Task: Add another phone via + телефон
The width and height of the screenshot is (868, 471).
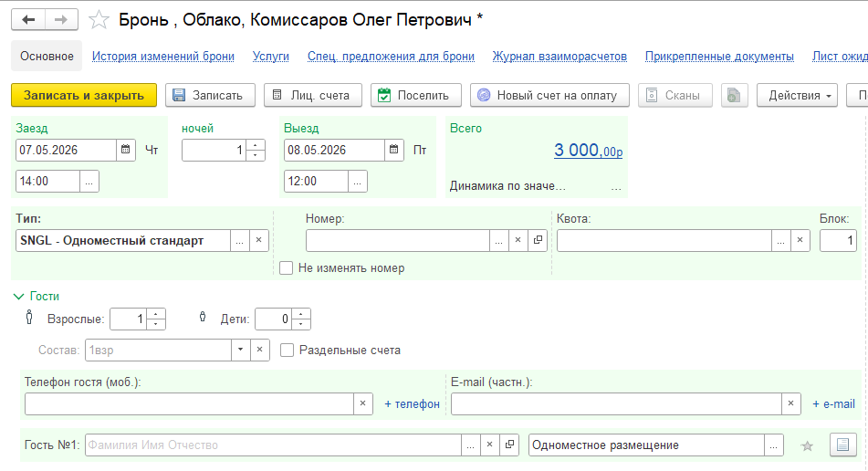Action: (412, 404)
